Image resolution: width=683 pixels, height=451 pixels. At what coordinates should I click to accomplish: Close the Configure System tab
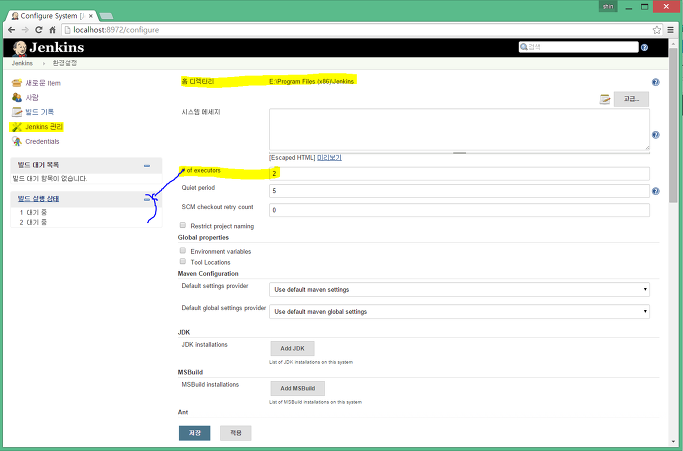[x=91, y=16]
